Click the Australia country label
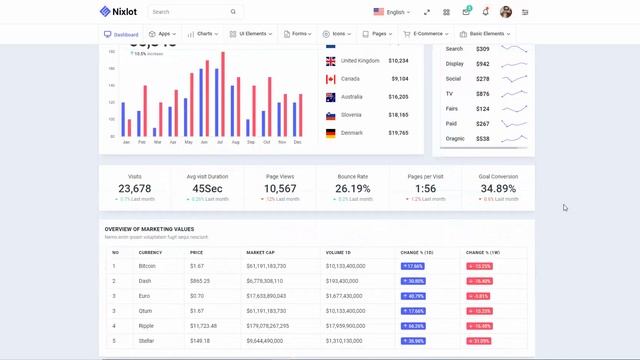The image size is (640, 360). click(352, 97)
